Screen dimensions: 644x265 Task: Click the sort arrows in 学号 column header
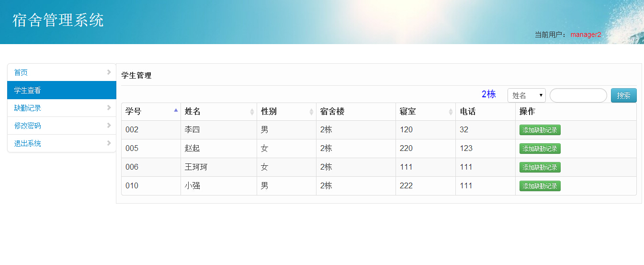tap(176, 111)
